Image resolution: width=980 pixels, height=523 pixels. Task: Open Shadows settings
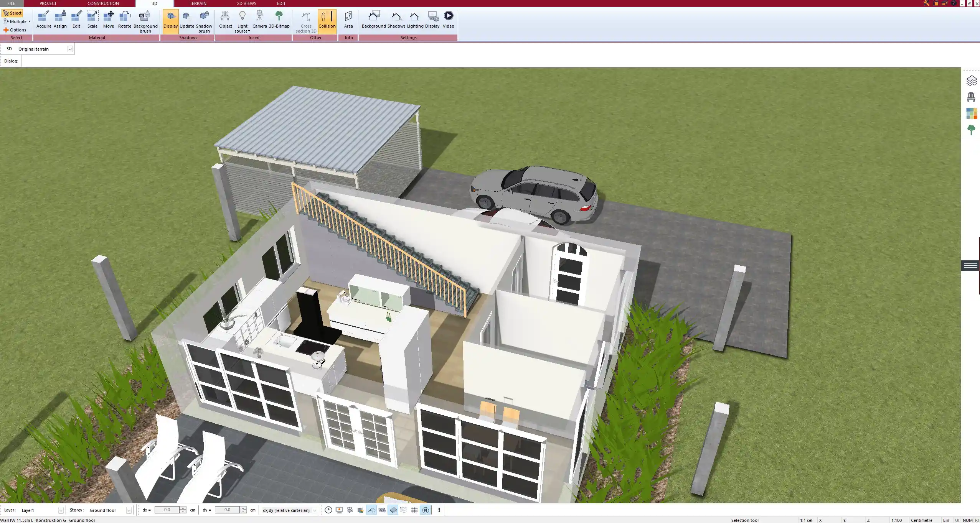(x=396, y=20)
